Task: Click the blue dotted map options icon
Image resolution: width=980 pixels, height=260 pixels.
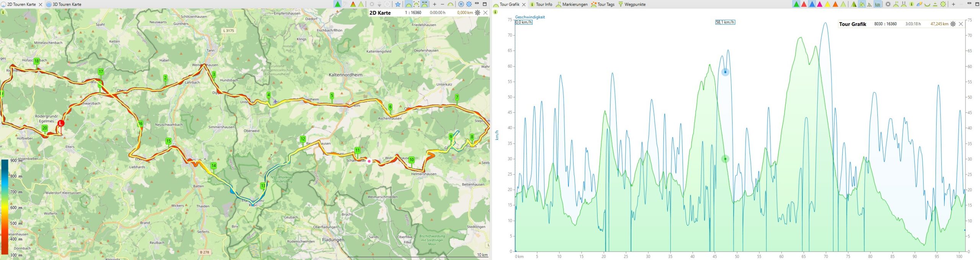Action: [x=469, y=4]
